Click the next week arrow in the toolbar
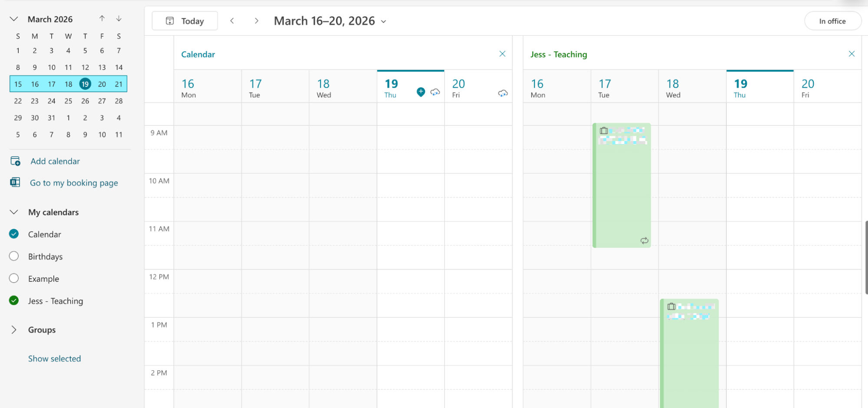This screenshot has width=868, height=408. [257, 20]
